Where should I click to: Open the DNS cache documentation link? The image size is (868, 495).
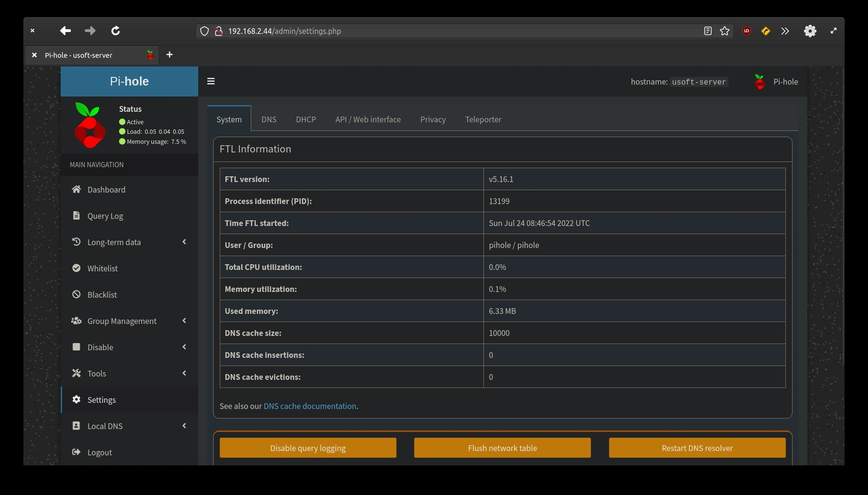tap(310, 406)
